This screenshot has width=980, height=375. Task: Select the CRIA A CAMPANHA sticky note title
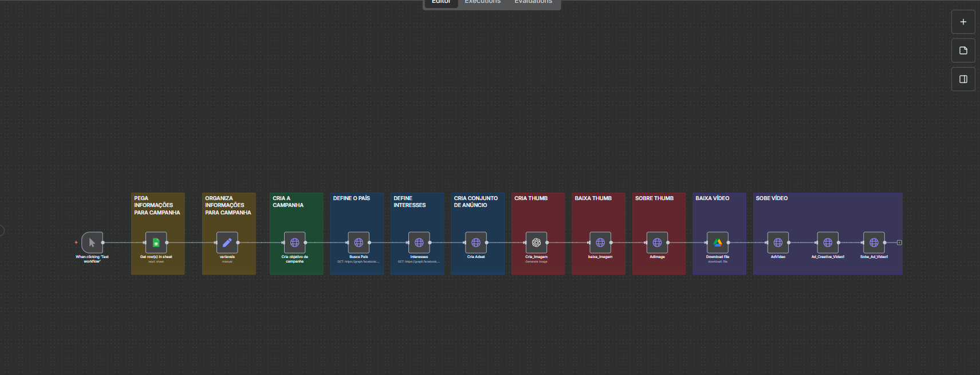(288, 202)
